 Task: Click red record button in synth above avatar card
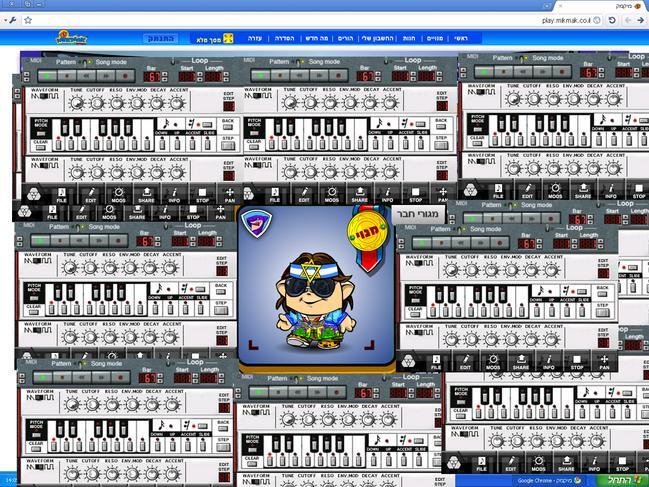338,75
